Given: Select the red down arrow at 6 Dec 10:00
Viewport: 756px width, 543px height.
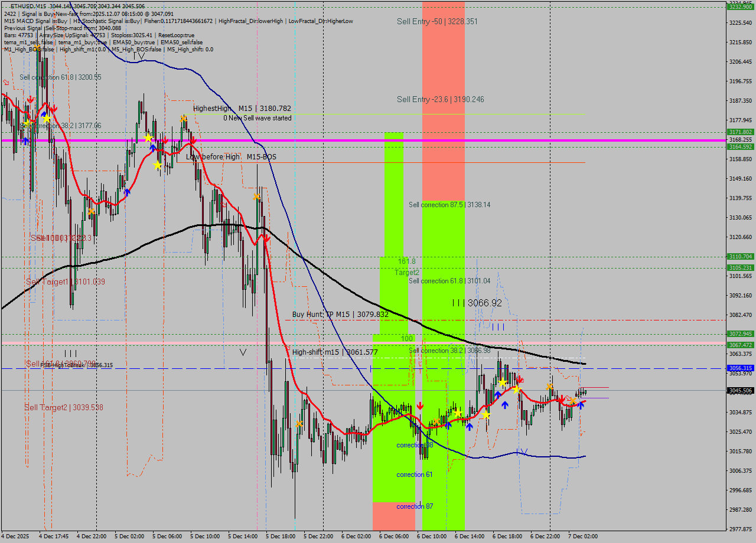Looking at the screenshot, I should [x=420, y=405].
